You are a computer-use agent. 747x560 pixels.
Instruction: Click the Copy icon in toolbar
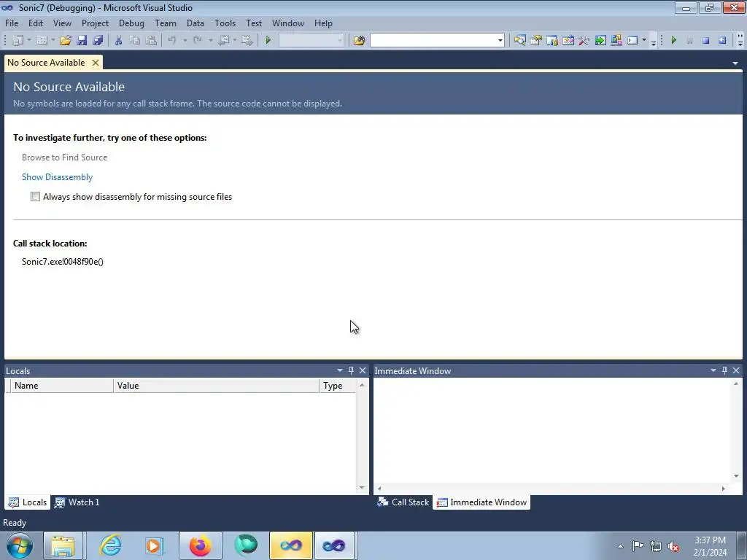click(135, 41)
